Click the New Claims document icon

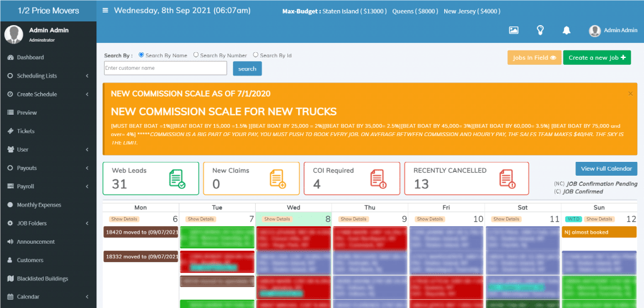click(278, 178)
